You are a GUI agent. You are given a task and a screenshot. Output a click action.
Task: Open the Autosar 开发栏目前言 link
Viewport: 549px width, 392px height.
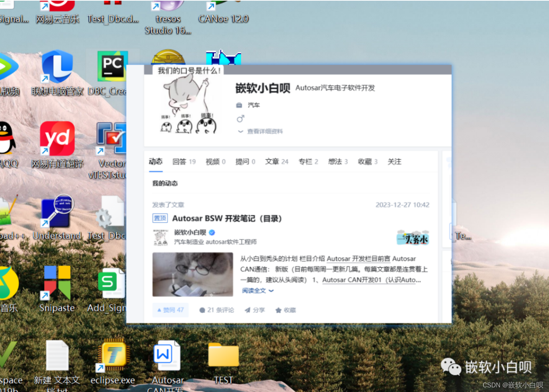click(x=358, y=259)
